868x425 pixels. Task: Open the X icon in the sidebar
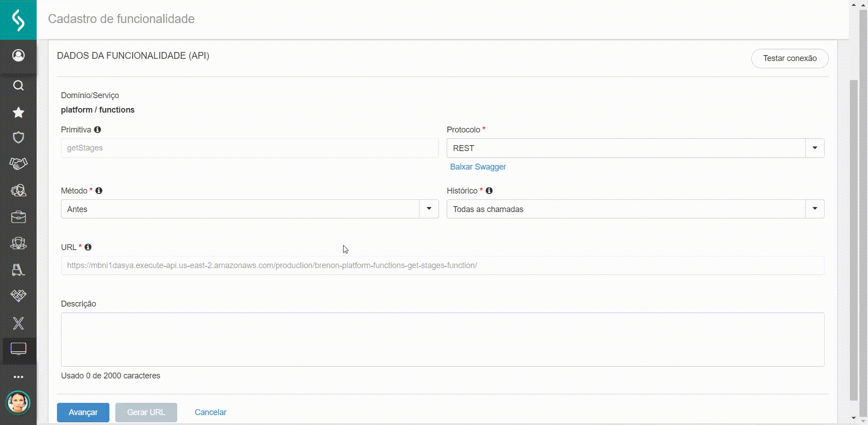pos(18,323)
